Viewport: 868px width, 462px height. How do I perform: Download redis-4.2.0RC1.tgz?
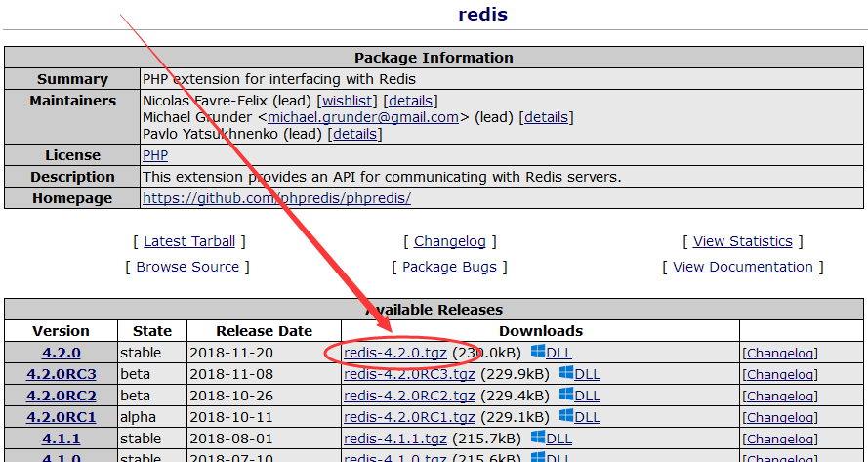click(409, 418)
